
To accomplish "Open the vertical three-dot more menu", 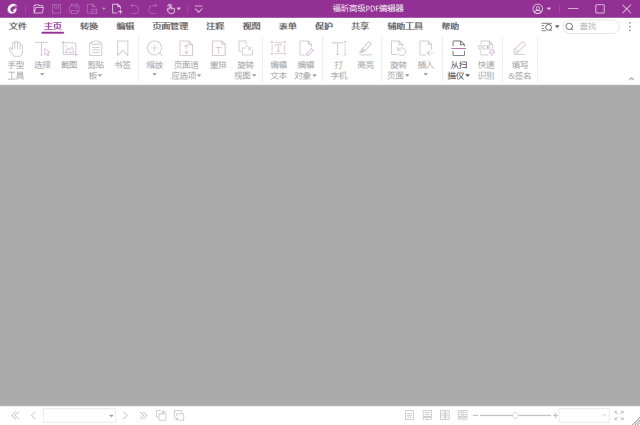I will (x=630, y=27).
